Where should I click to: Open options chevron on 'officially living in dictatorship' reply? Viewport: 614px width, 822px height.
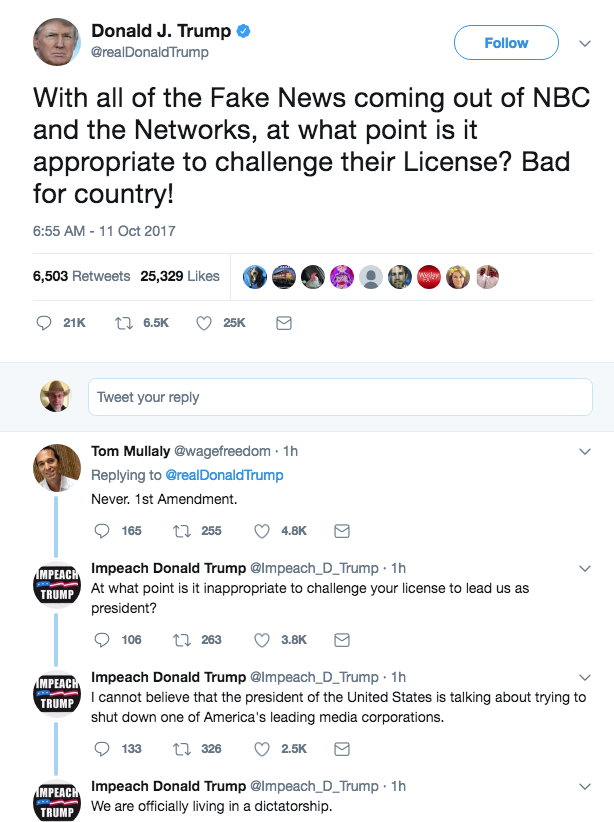pos(586,786)
